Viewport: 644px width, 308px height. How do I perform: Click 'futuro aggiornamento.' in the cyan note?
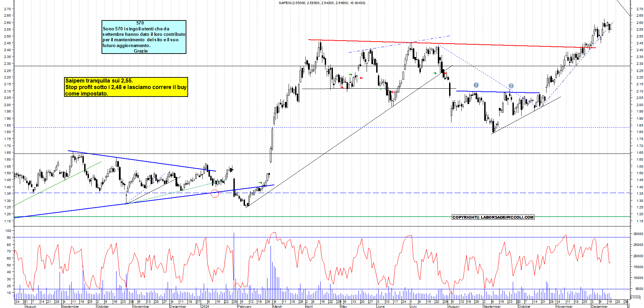pos(126,45)
